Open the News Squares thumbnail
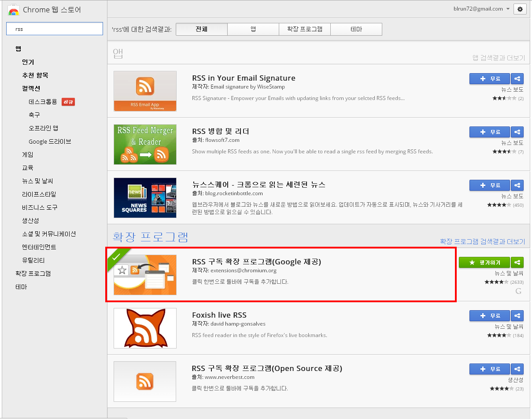Screen dimensions: 532x419 click(x=145, y=198)
